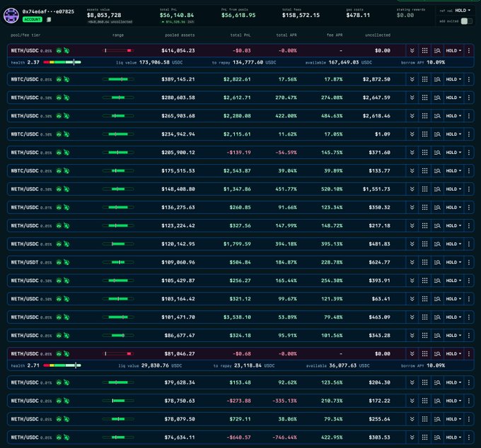Click the range bar on the $389,145.21 row
481x448 pixels.
click(x=118, y=79)
